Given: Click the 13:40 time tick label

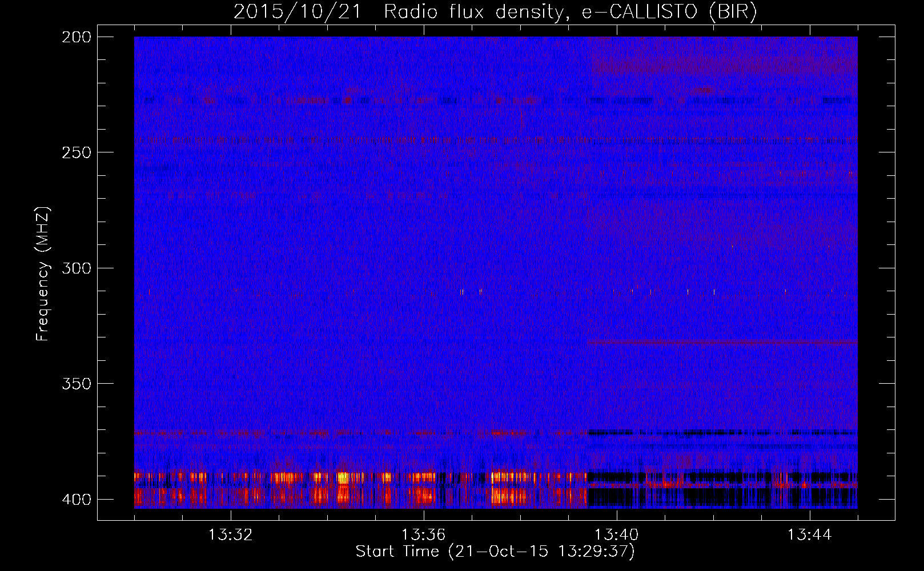Looking at the screenshot, I should [x=617, y=535].
